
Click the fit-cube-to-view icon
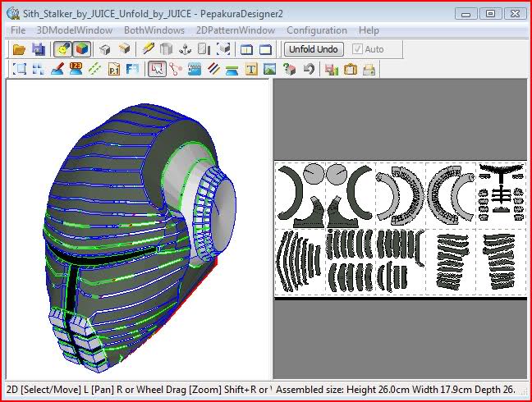point(223,49)
